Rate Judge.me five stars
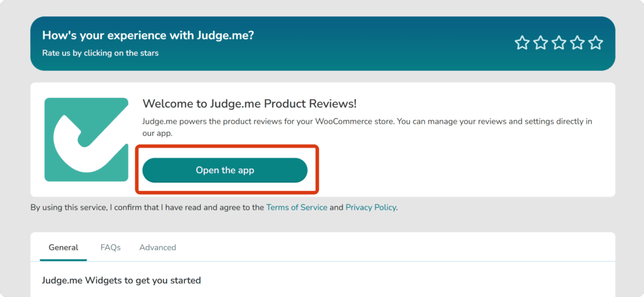 (x=596, y=43)
